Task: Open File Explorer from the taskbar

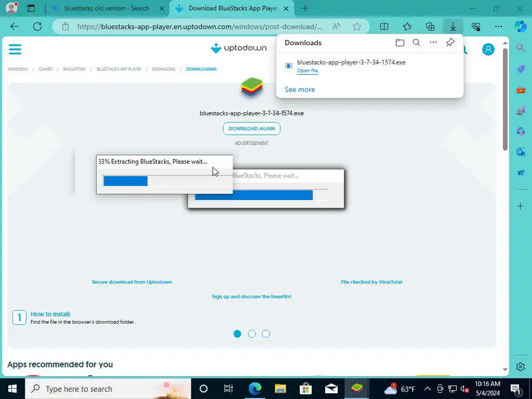Action: click(x=280, y=389)
